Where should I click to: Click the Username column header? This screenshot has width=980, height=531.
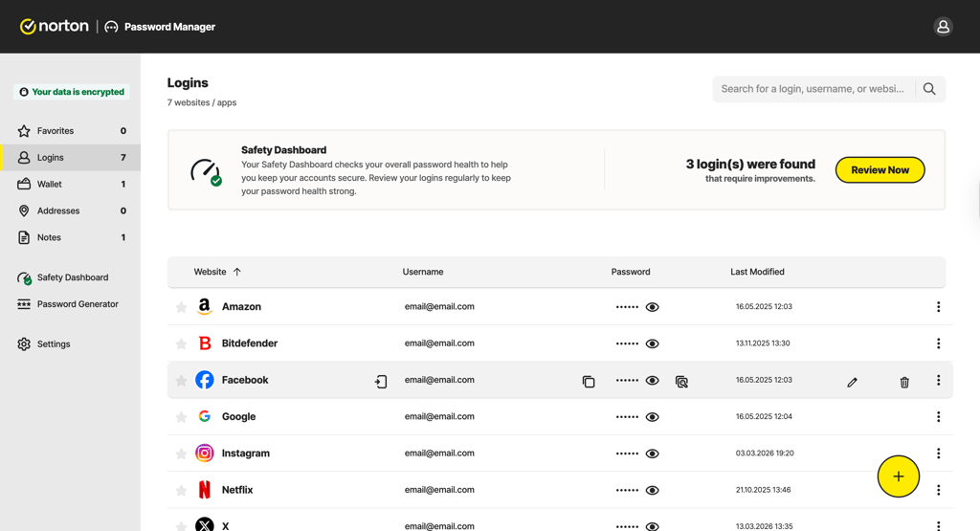422,272
